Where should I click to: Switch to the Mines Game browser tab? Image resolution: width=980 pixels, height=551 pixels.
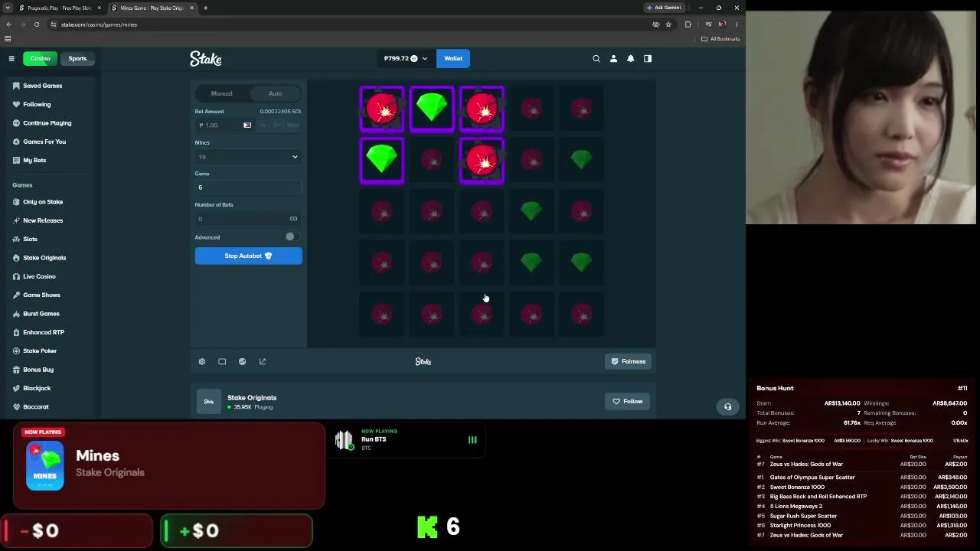(152, 8)
